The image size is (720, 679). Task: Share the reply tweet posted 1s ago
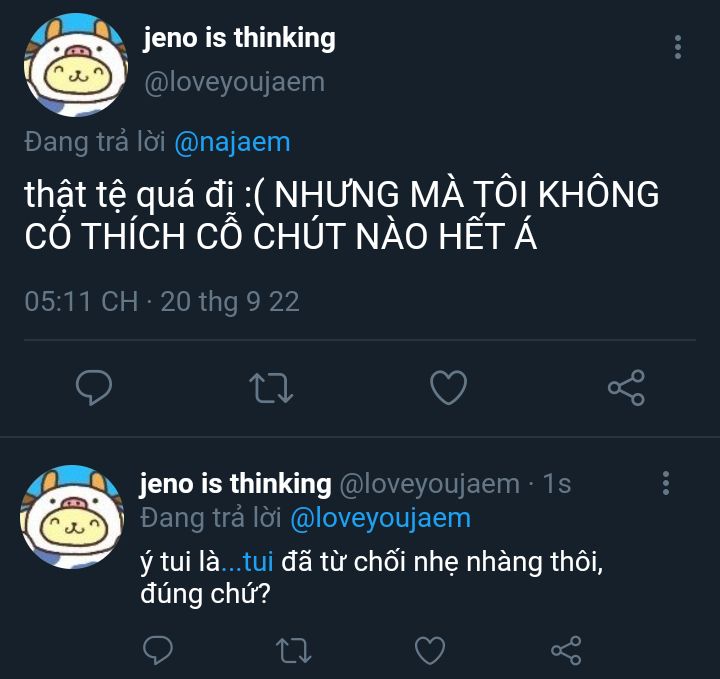(x=567, y=650)
